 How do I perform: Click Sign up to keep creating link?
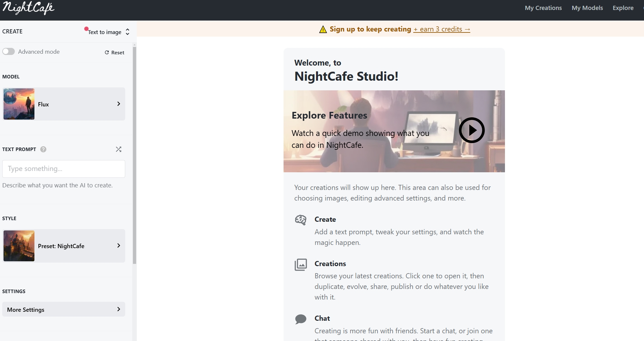(x=370, y=29)
